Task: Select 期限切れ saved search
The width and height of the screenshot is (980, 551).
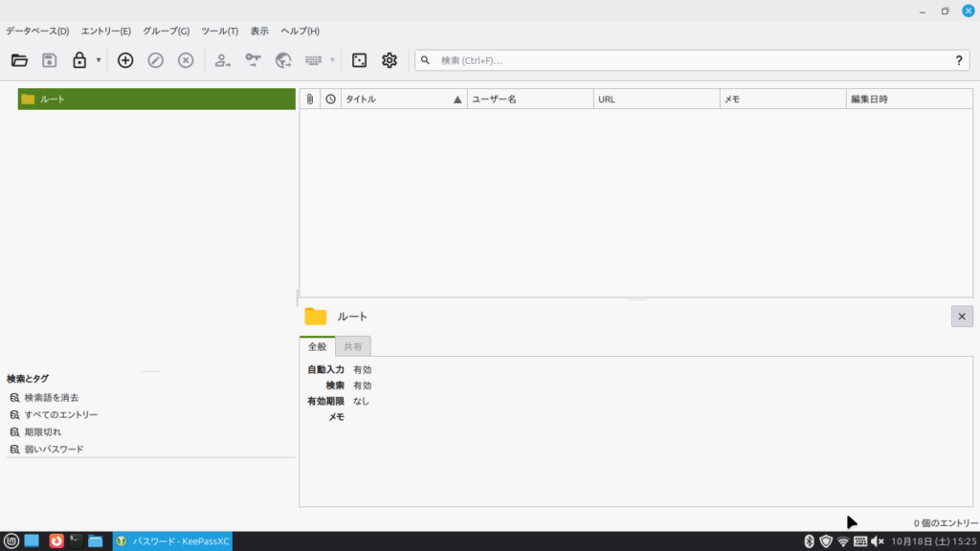Action: pyautogui.click(x=42, y=432)
